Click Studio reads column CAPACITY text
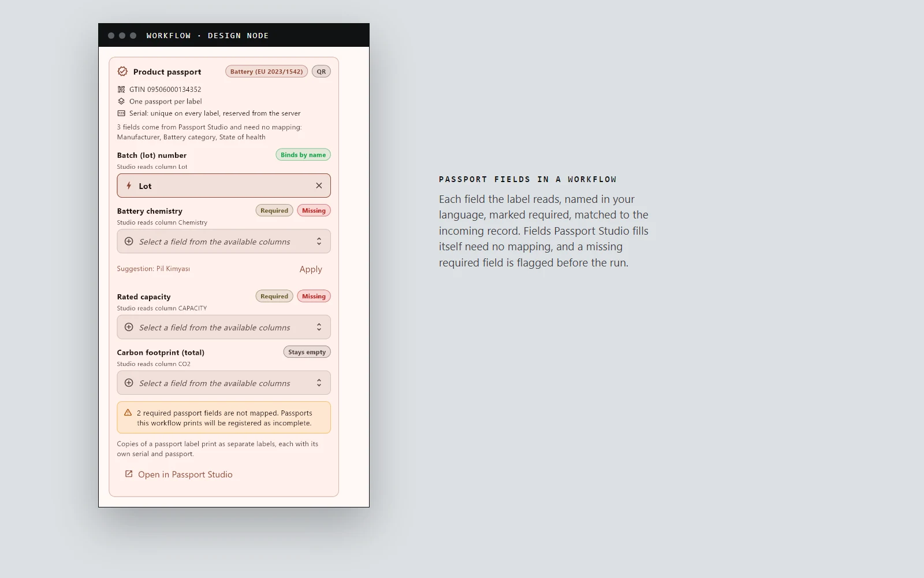Image resolution: width=924 pixels, height=578 pixels. (x=162, y=308)
